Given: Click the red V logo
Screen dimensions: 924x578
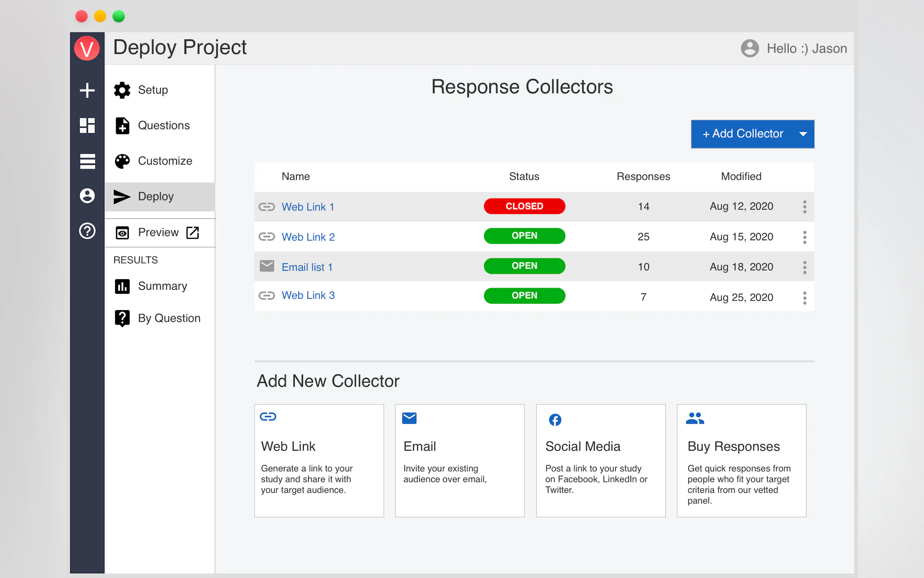Looking at the screenshot, I should (87, 48).
